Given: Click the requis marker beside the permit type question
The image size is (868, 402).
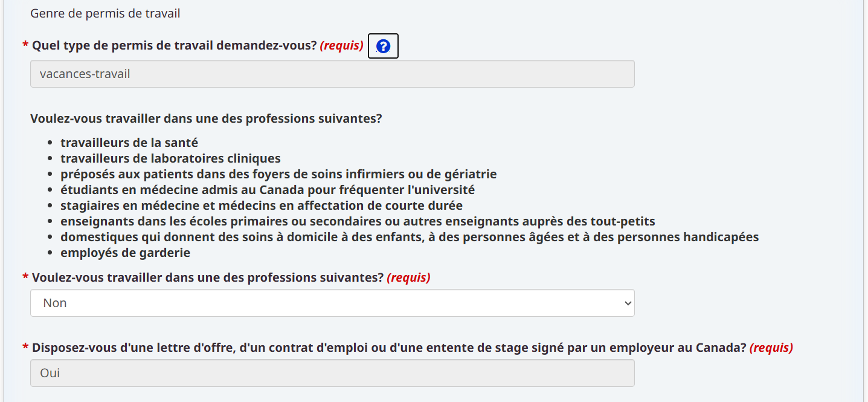Looking at the screenshot, I should pos(341,46).
